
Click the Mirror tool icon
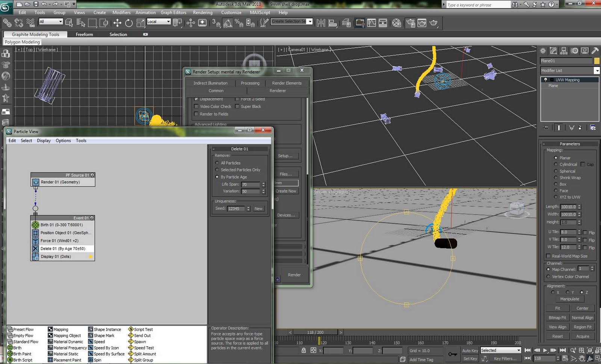coord(321,23)
